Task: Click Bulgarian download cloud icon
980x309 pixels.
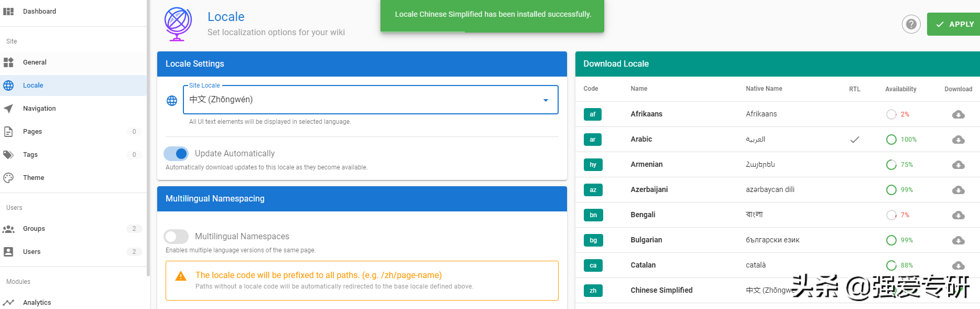Action: coord(958,240)
